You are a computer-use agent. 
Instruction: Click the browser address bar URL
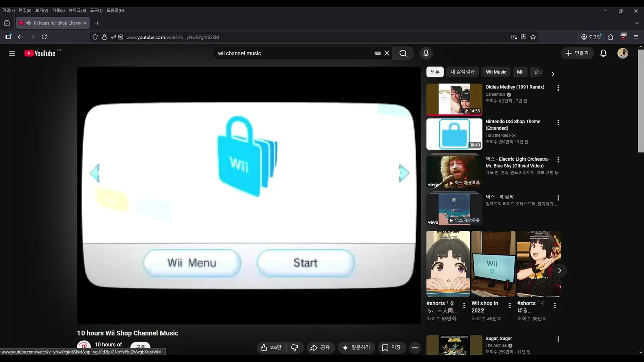pyautogui.click(x=173, y=37)
